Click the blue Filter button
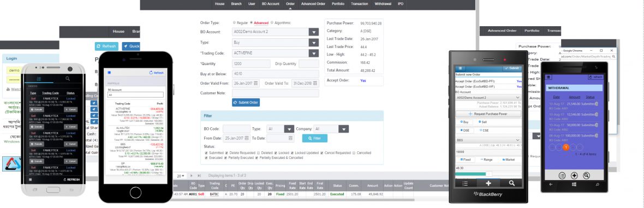644x208 pixels. click(x=314, y=139)
